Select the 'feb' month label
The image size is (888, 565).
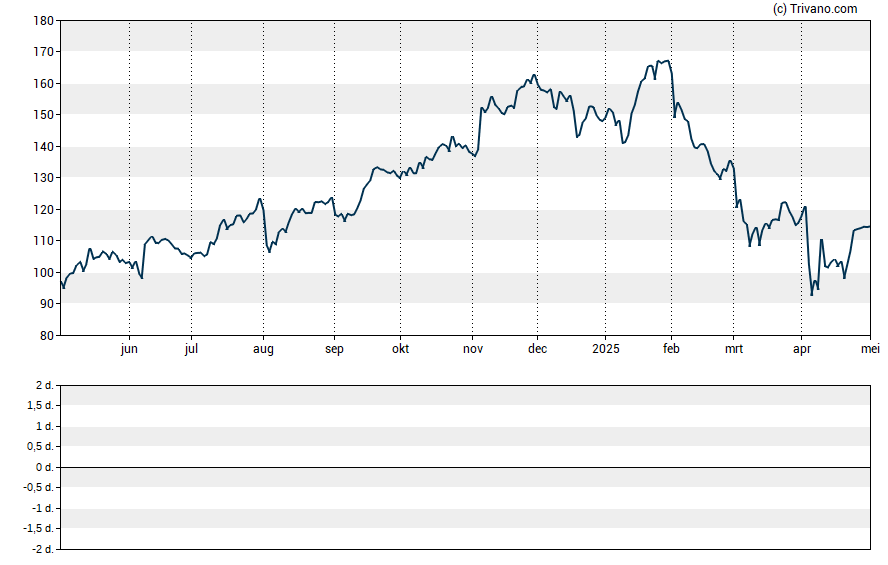[x=671, y=349]
